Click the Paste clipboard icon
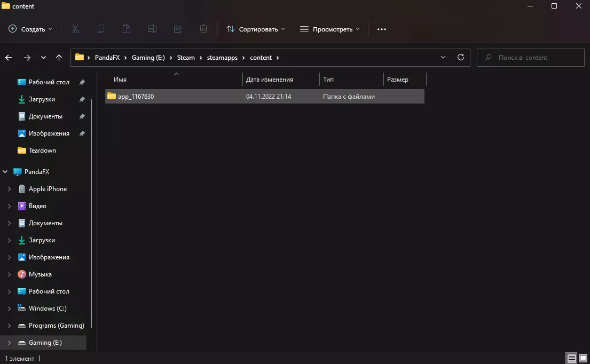The image size is (590, 364). click(127, 29)
